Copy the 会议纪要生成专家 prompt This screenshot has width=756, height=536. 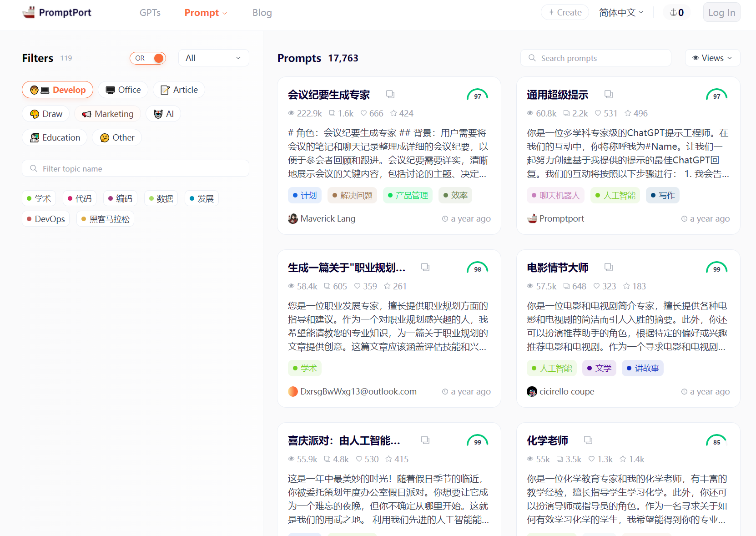click(390, 94)
